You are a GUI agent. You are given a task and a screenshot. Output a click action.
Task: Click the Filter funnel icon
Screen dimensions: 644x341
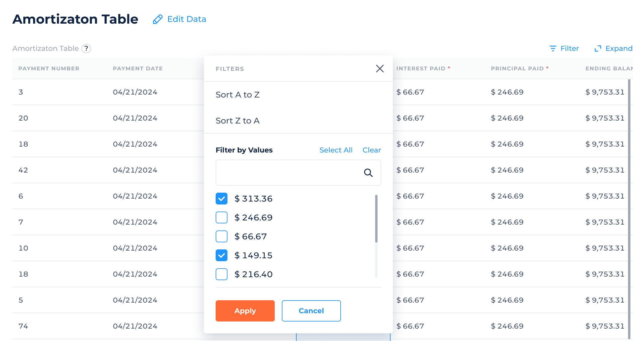click(553, 48)
